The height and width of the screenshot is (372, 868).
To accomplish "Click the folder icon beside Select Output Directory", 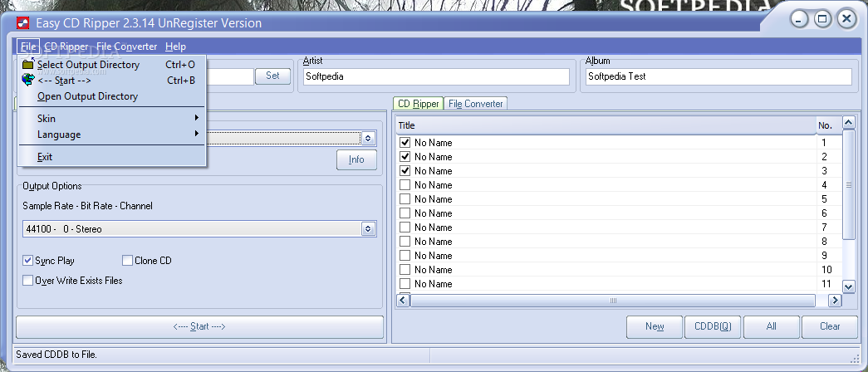I will click(28, 64).
